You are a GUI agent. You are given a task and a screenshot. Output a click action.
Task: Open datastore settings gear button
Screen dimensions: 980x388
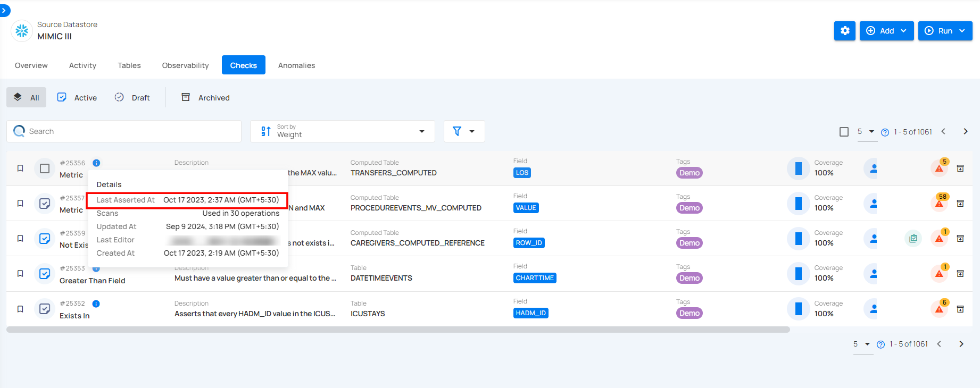coord(845,31)
